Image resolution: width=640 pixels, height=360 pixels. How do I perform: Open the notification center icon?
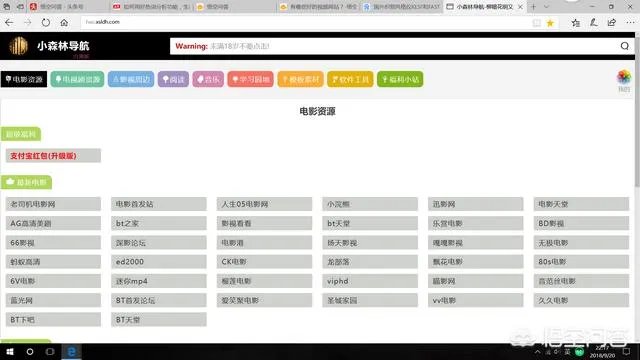click(627, 351)
